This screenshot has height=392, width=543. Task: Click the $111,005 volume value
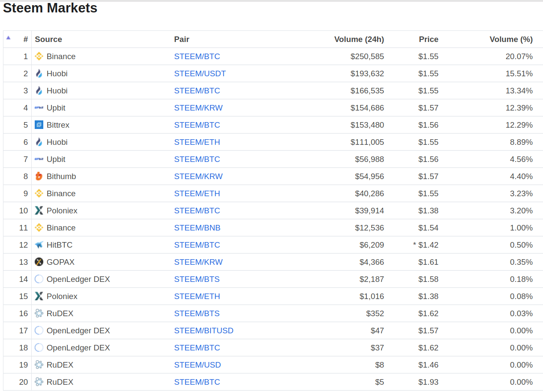point(367,142)
